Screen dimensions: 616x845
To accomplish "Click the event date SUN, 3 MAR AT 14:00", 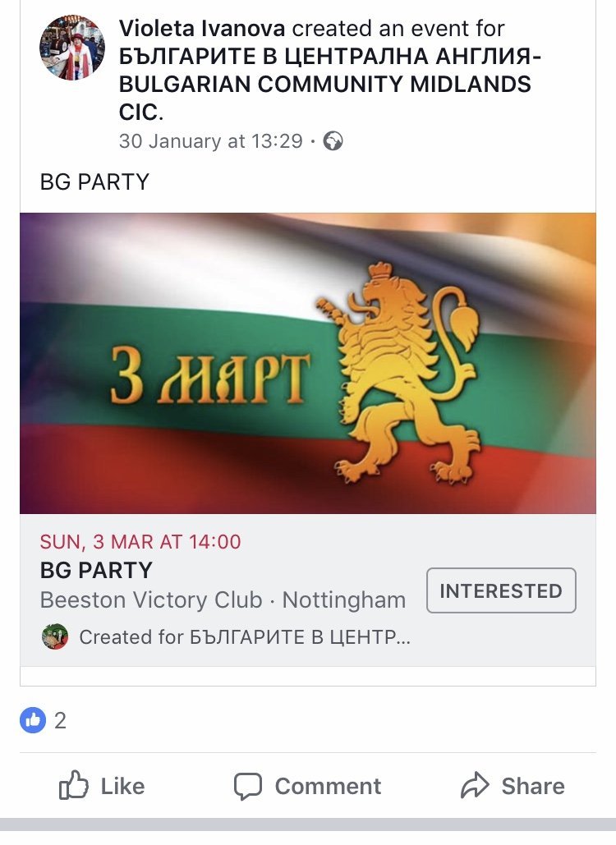I will coord(140,542).
